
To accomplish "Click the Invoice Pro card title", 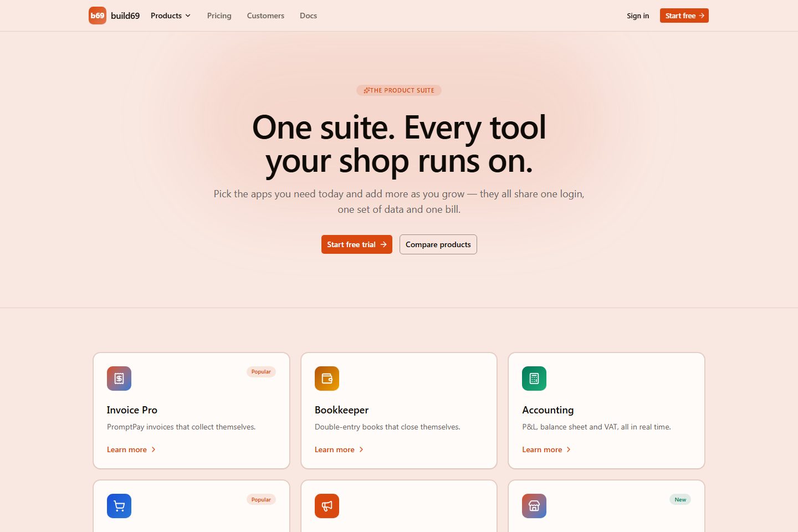I will pos(132,410).
